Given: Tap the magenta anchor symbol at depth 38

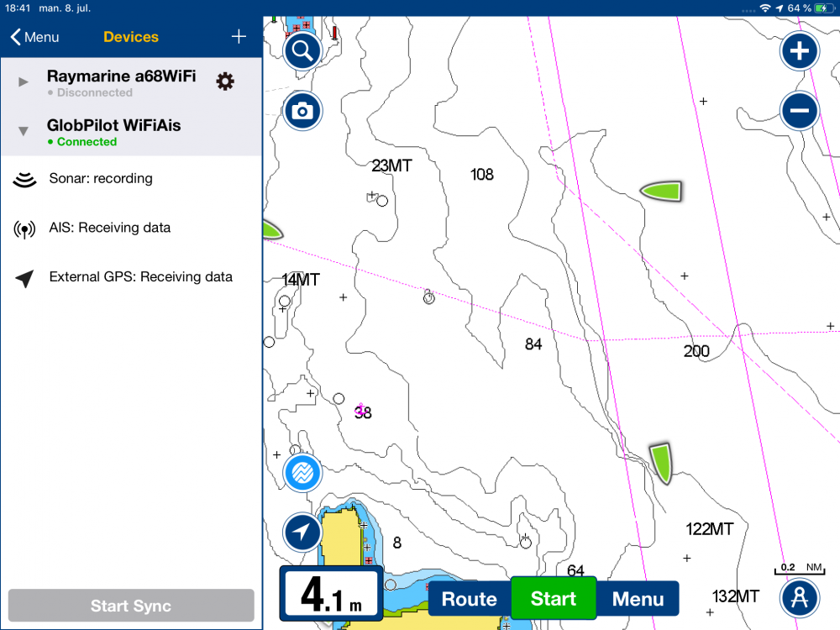Looking at the screenshot, I should coord(361,409).
